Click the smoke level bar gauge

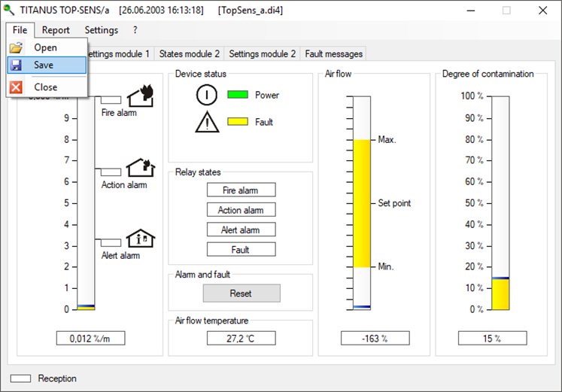point(86,203)
